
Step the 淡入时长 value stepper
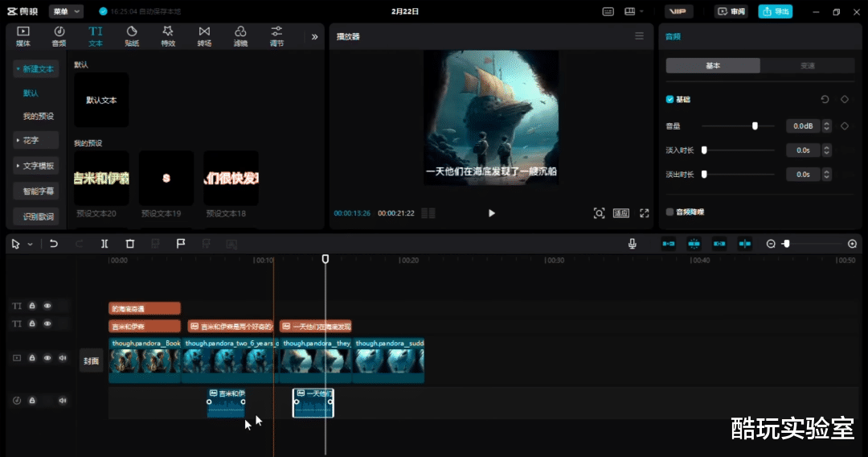(x=826, y=150)
